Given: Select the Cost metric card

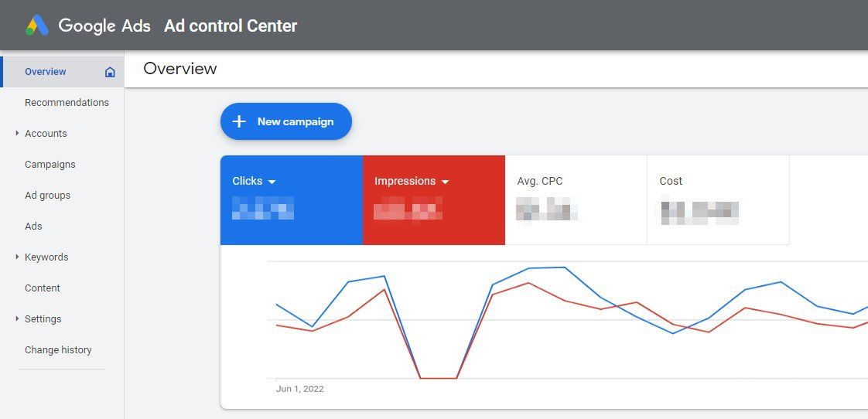Looking at the screenshot, I should [x=718, y=199].
